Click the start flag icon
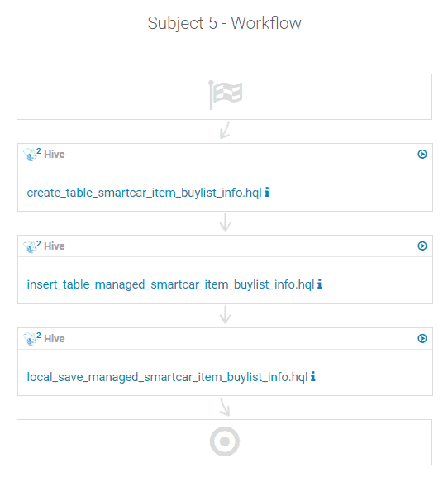Image resolution: width=448 pixels, height=482 pixels. point(225,95)
